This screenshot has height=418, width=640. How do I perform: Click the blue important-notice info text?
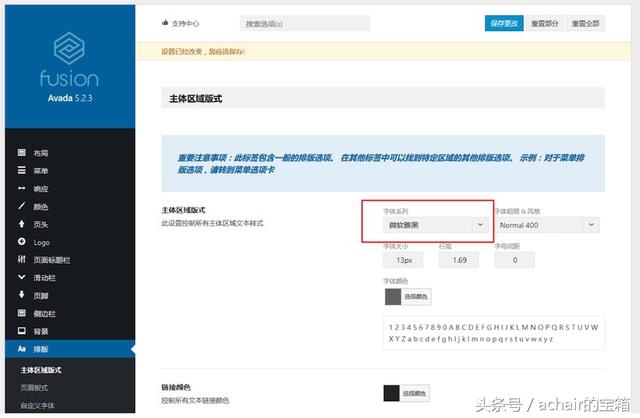(x=380, y=163)
